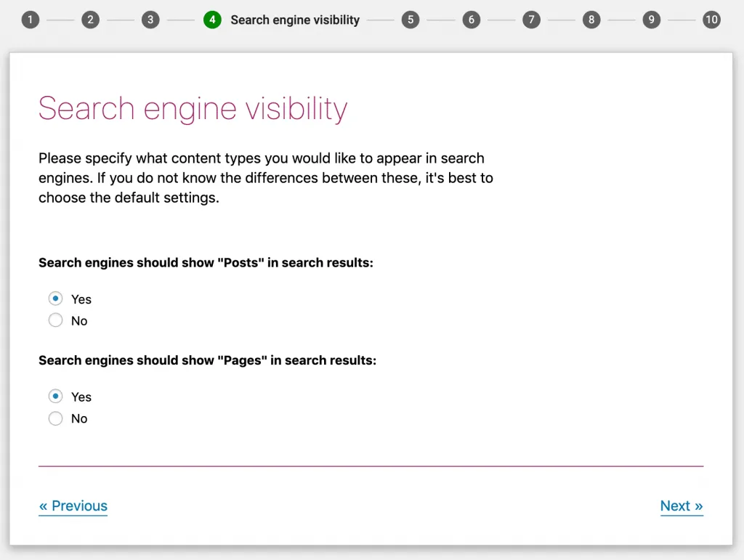Go back with the Previous link

pyautogui.click(x=73, y=506)
